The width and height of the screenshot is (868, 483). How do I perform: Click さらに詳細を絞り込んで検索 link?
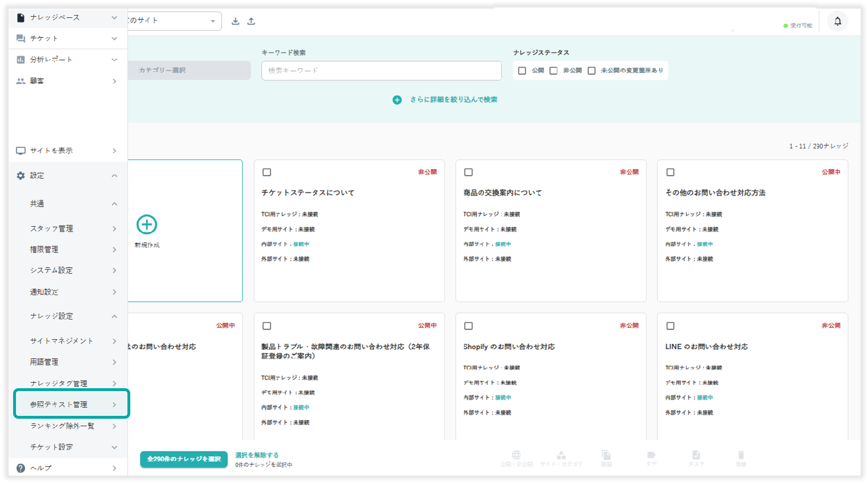tap(453, 99)
